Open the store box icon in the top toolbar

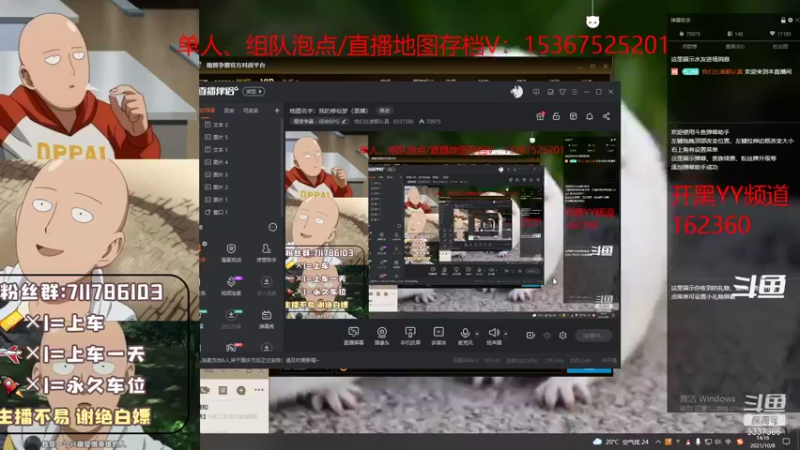(573, 116)
